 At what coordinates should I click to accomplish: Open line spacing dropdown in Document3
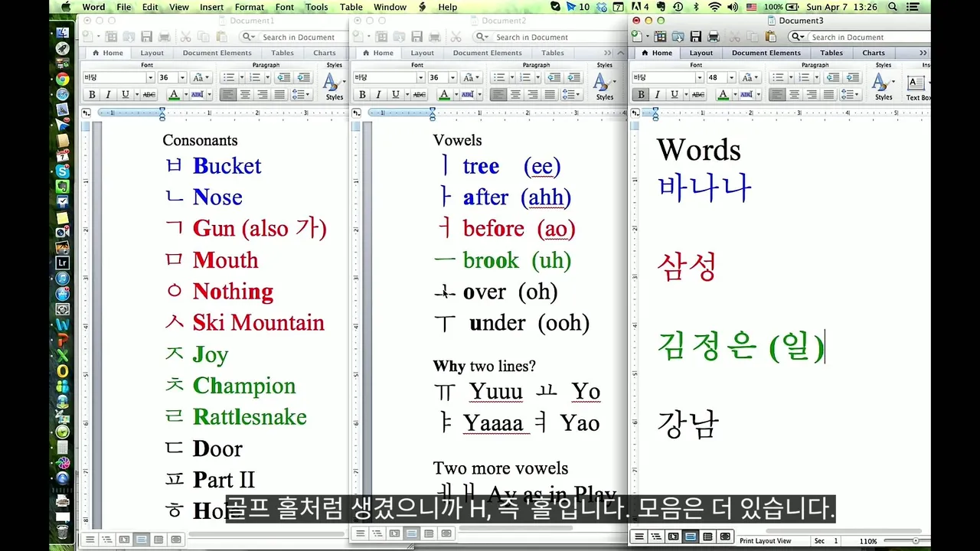(x=851, y=94)
